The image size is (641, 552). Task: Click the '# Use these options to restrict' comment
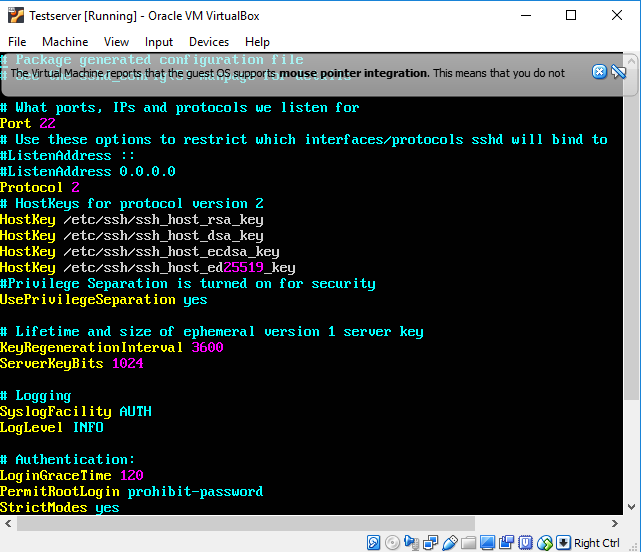[x=304, y=139]
